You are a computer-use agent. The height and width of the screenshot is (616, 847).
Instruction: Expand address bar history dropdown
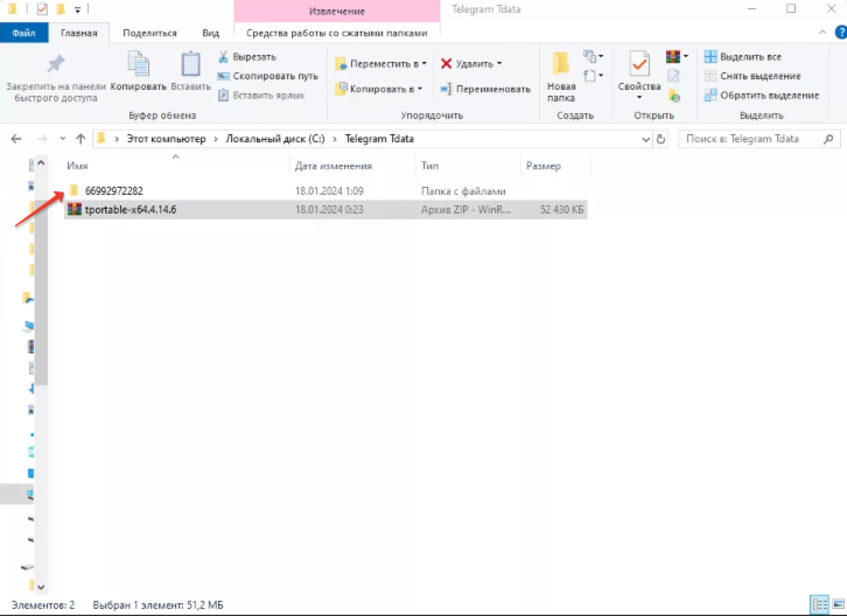645,139
